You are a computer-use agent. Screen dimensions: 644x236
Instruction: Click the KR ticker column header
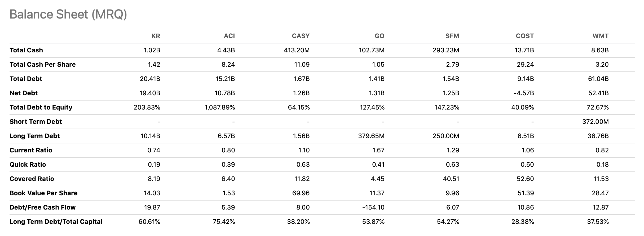click(x=156, y=36)
